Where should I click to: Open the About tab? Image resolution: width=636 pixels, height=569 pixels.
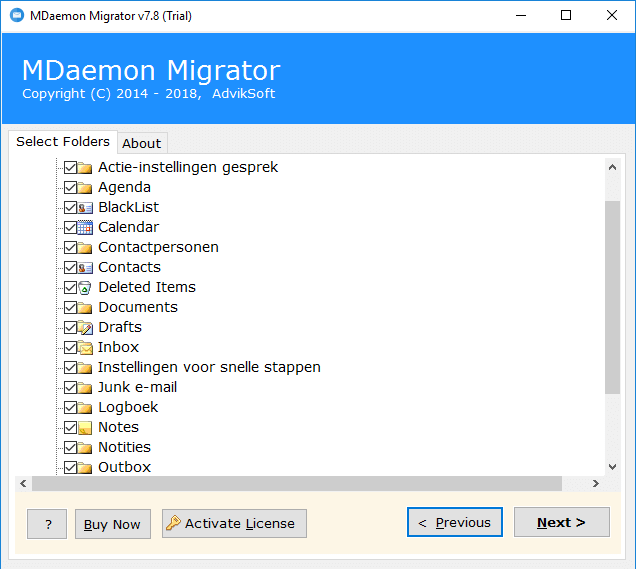(142, 144)
